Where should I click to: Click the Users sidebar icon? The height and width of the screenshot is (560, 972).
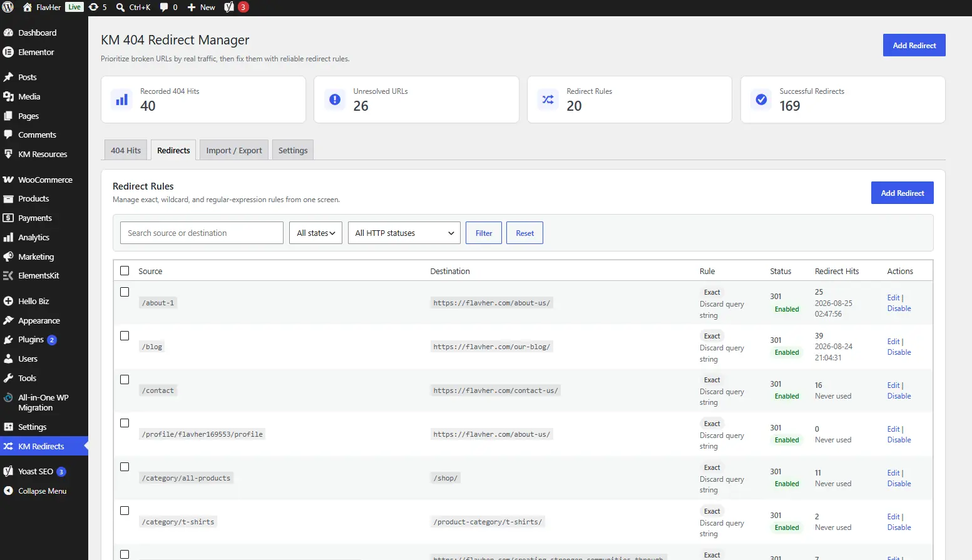point(8,359)
